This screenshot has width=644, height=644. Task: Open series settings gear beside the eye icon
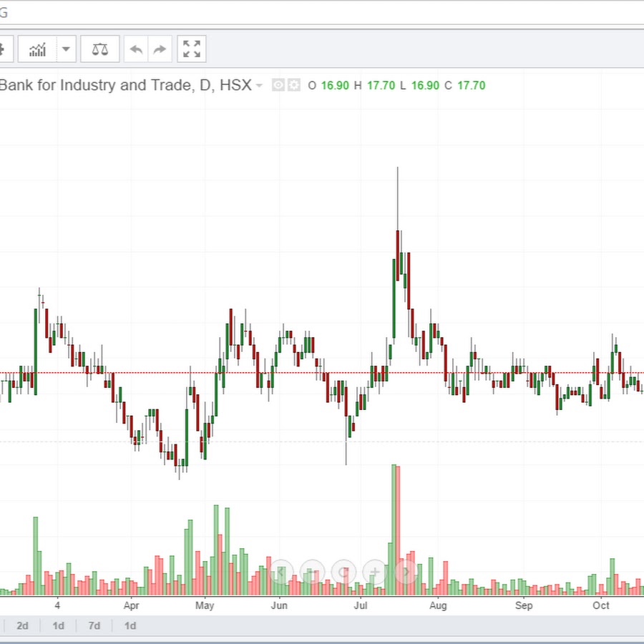point(293,86)
